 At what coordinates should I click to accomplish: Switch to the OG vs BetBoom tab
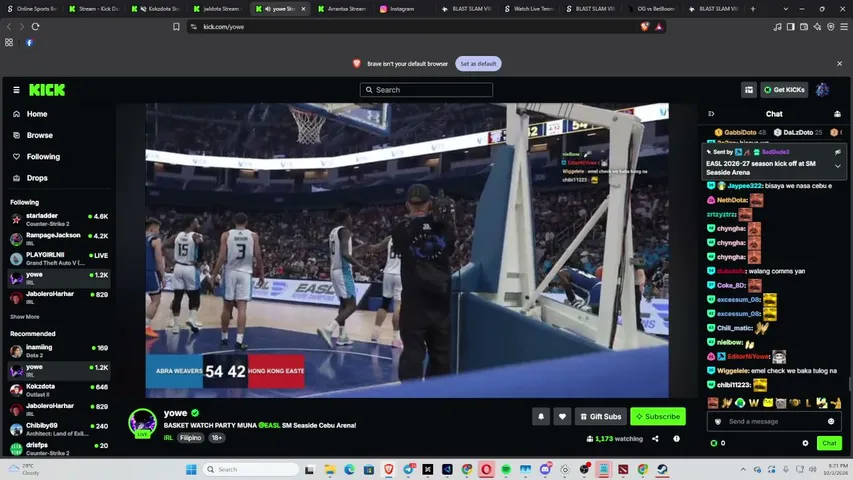pos(651,9)
